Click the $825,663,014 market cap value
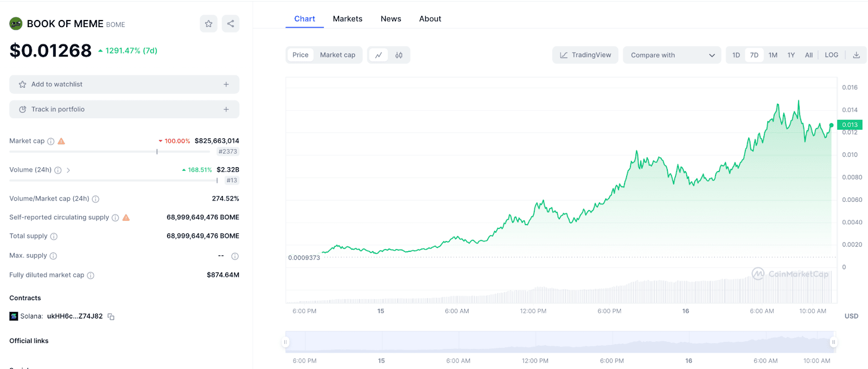This screenshot has height=369, width=868. click(217, 141)
